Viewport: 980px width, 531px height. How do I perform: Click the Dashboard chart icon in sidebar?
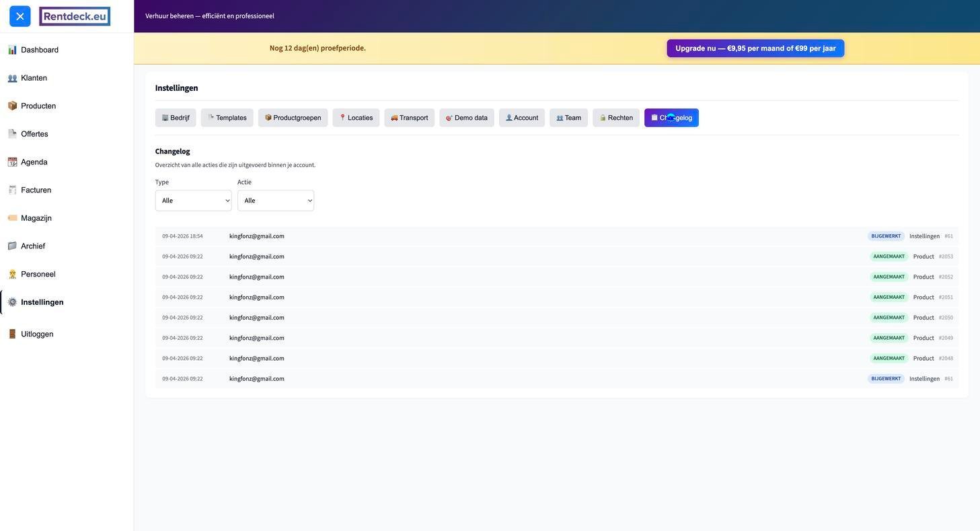12,50
